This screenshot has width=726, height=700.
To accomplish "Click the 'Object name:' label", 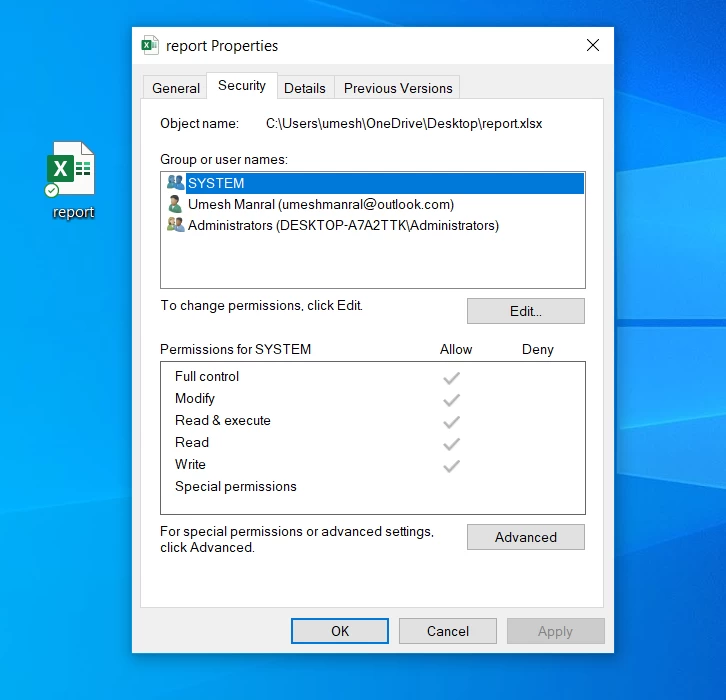I will 200,124.
